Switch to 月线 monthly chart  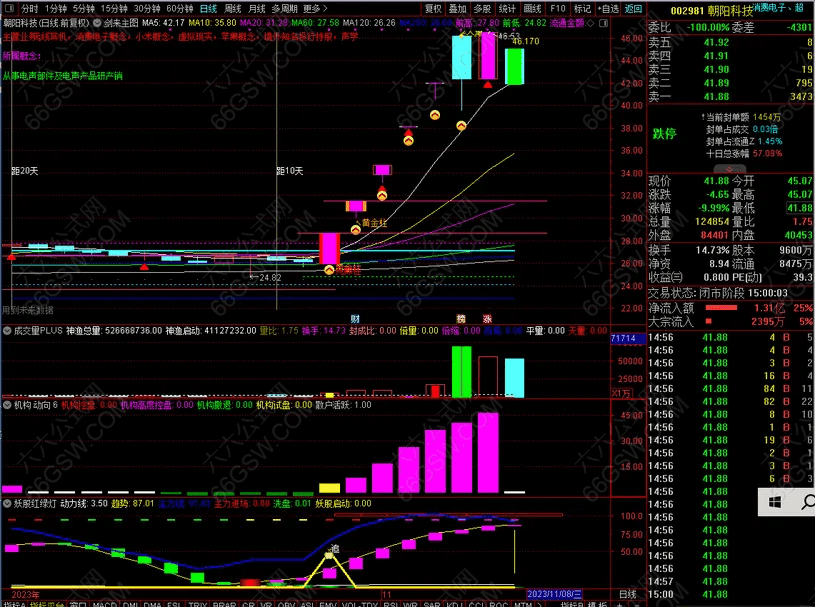point(257,8)
